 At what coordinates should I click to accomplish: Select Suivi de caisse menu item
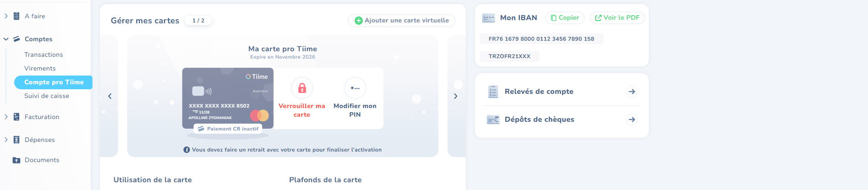[47, 96]
